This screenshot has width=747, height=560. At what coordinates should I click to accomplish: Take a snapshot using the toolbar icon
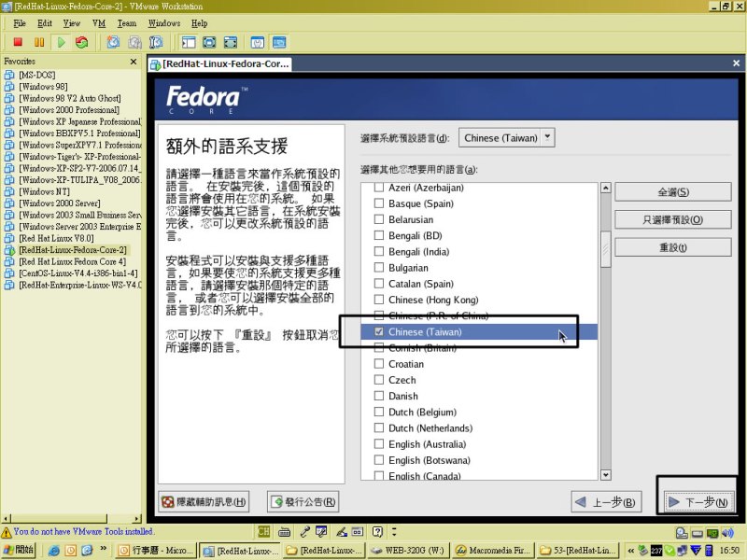point(113,42)
